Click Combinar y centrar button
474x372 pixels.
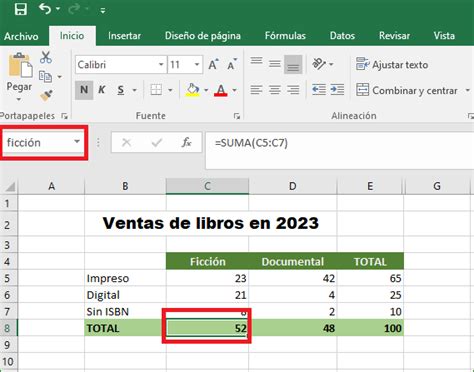coord(407,90)
